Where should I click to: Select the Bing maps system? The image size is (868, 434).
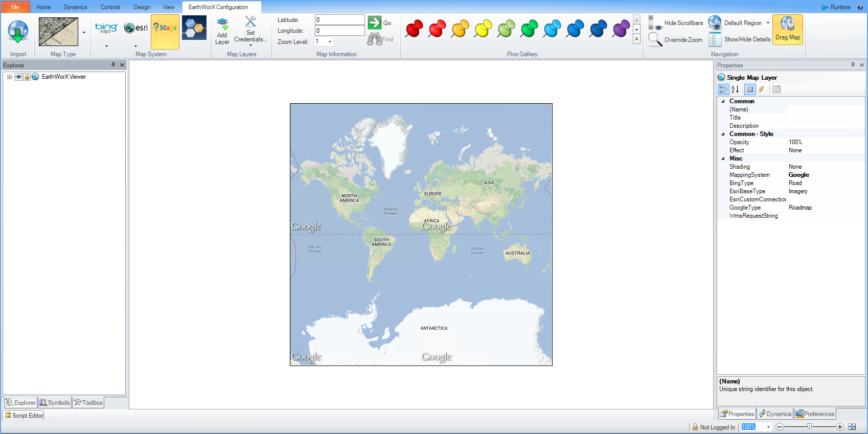pyautogui.click(x=106, y=28)
